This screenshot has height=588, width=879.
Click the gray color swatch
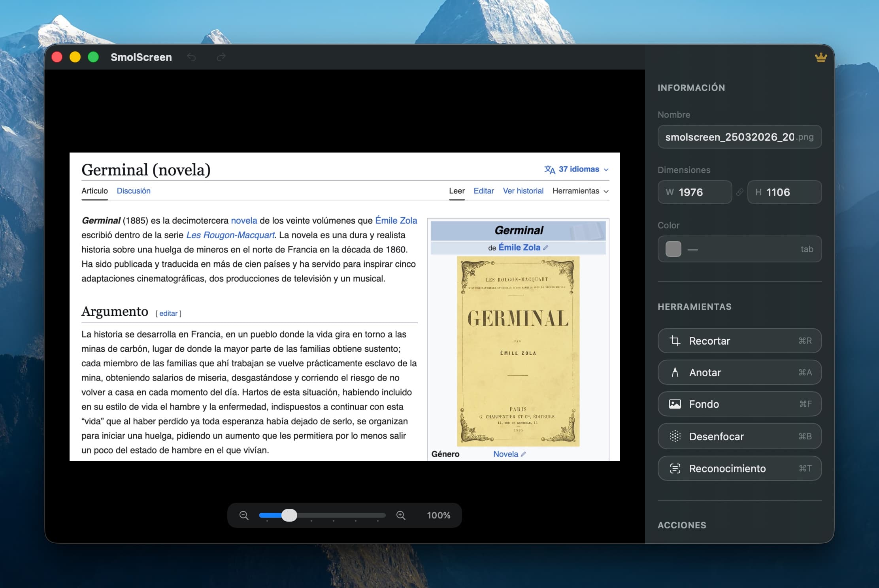point(673,249)
